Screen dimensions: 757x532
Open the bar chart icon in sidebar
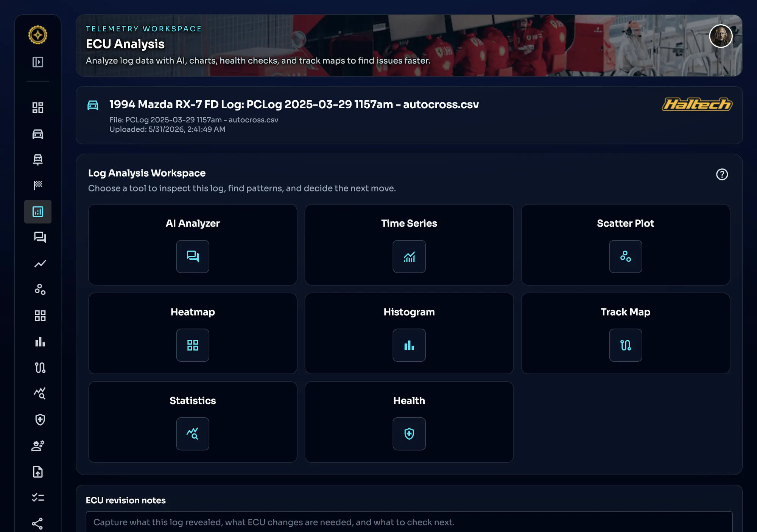pos(40,342)
